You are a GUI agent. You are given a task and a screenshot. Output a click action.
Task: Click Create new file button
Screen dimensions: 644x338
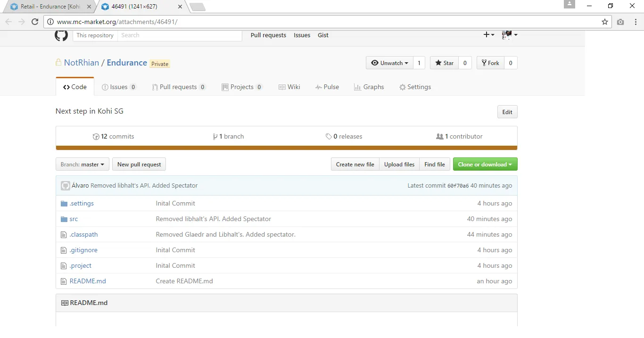pyautogui.click(x=355, y=164)
